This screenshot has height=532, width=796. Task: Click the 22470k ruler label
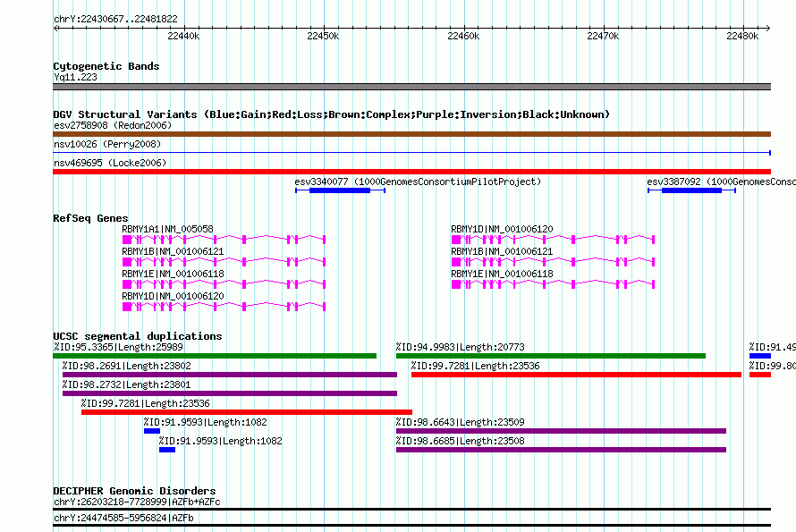click(x=603, y=36)
